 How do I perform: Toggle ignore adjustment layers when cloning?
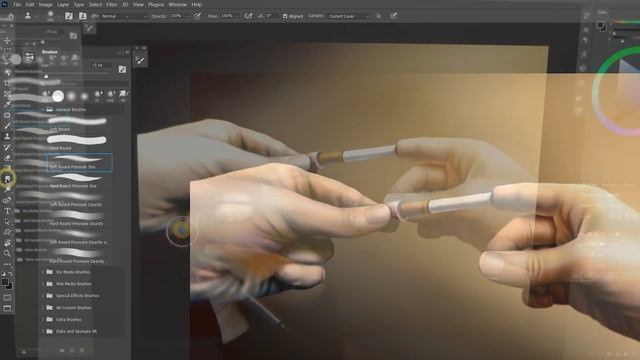tap(378, 16)
